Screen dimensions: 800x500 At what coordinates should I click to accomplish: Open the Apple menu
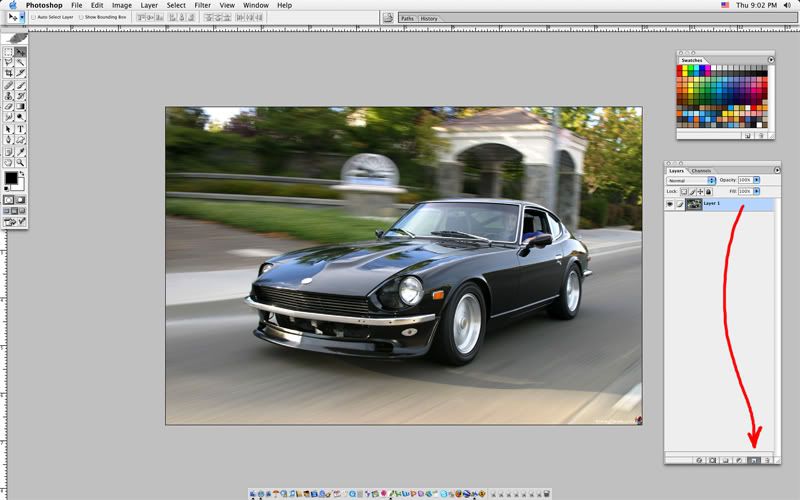coord(13,5)
